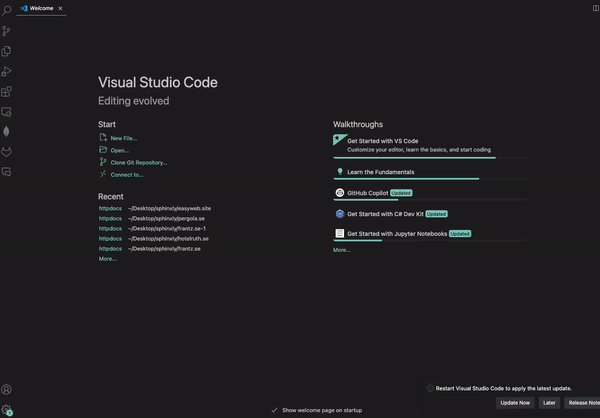
Task: Open the Explorer files view
Action: (x=6, y=51)
